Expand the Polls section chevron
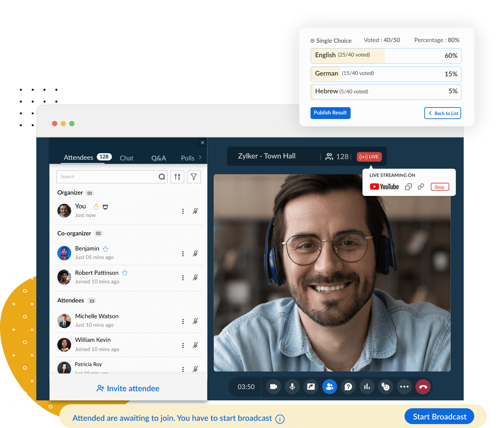Screen dimensions: 504x428 [201, 157]
